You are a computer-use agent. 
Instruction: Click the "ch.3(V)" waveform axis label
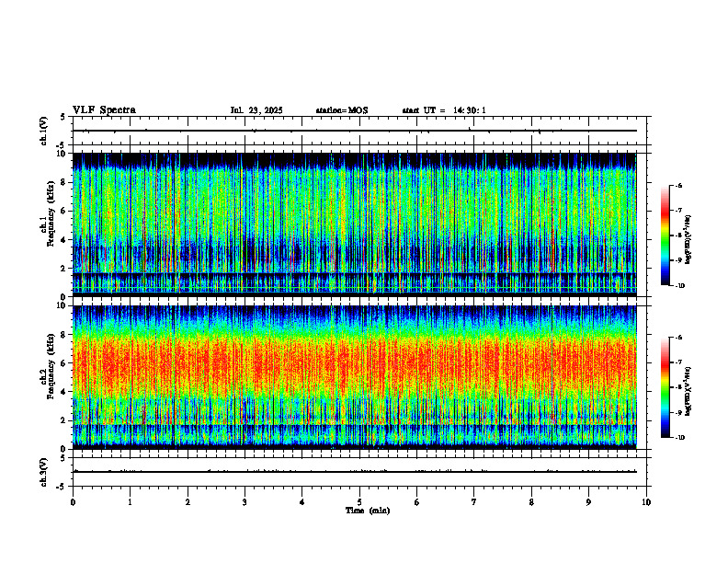point(43,472)
